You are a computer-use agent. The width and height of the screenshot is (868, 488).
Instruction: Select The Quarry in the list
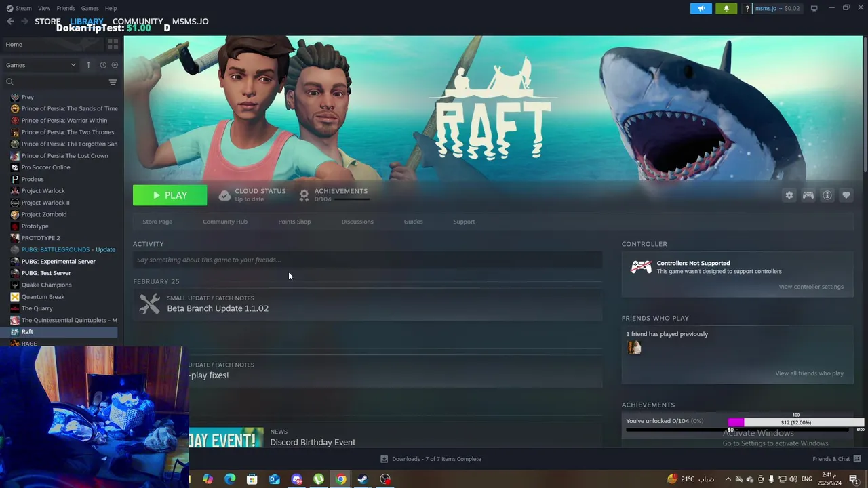point(37,308)
